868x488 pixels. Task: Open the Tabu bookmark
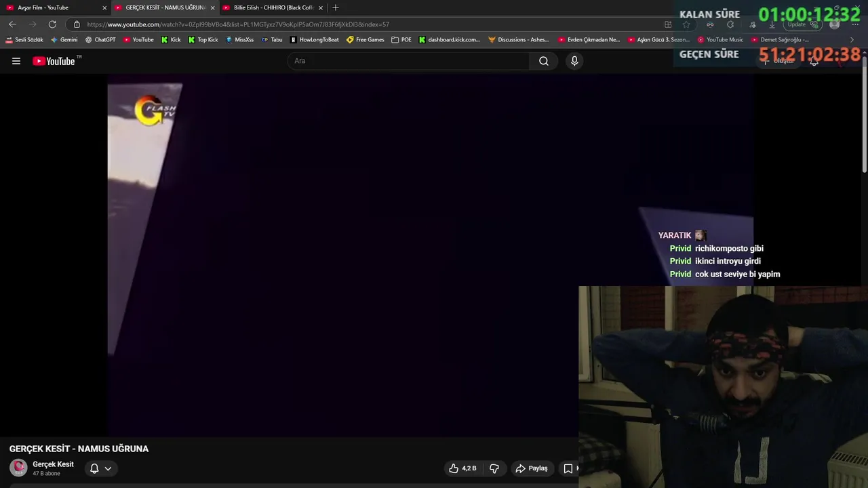coord(272,40)
